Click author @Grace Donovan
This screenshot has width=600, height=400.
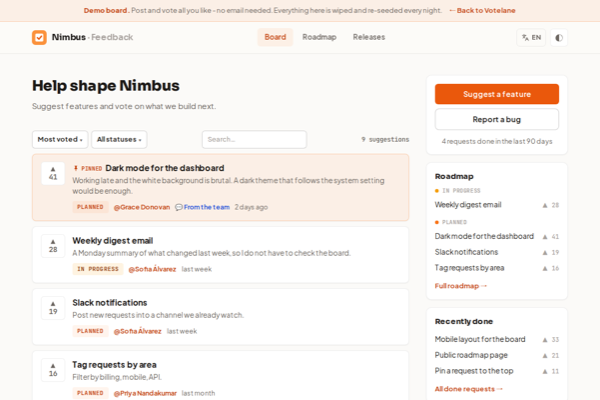(142, 207)
